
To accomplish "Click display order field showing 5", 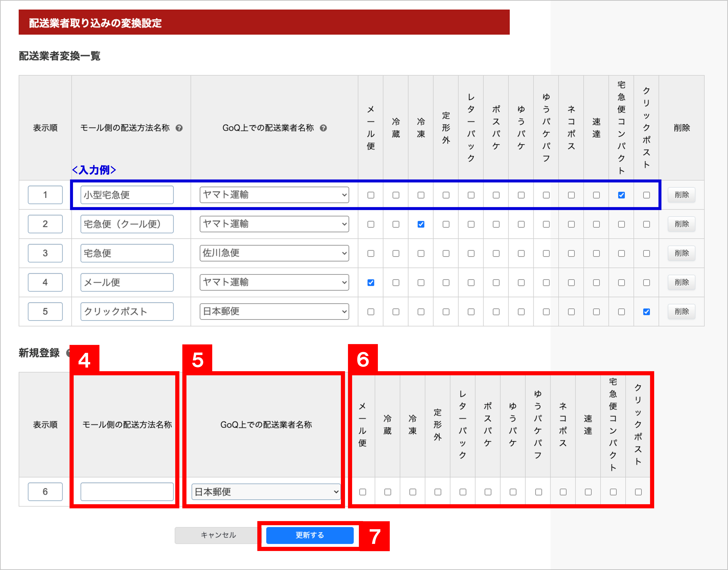I will tap(45, 311).
